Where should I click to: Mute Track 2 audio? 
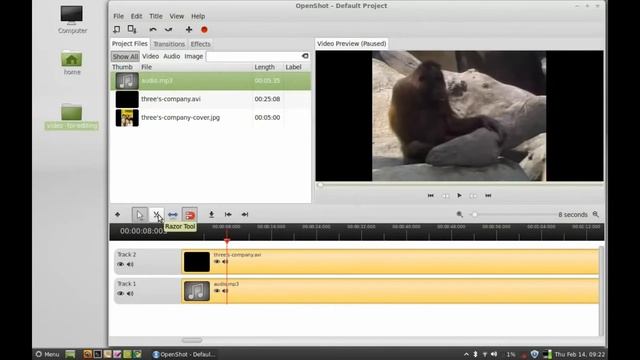tap(130, 264)
